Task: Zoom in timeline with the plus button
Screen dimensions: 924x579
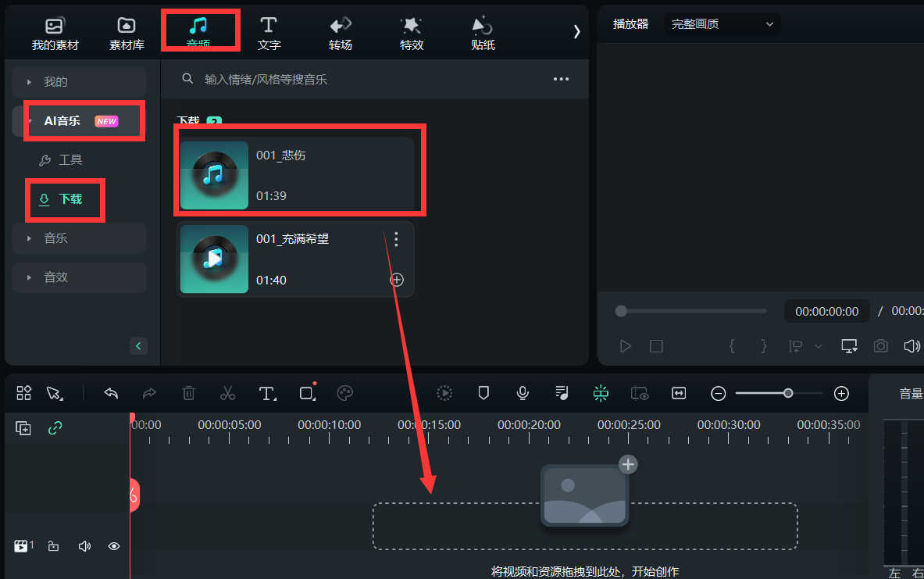Action: coord(841,393)
